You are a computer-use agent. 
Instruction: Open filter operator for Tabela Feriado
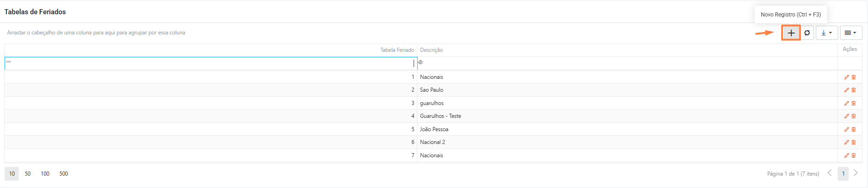(x=9, y=62)
